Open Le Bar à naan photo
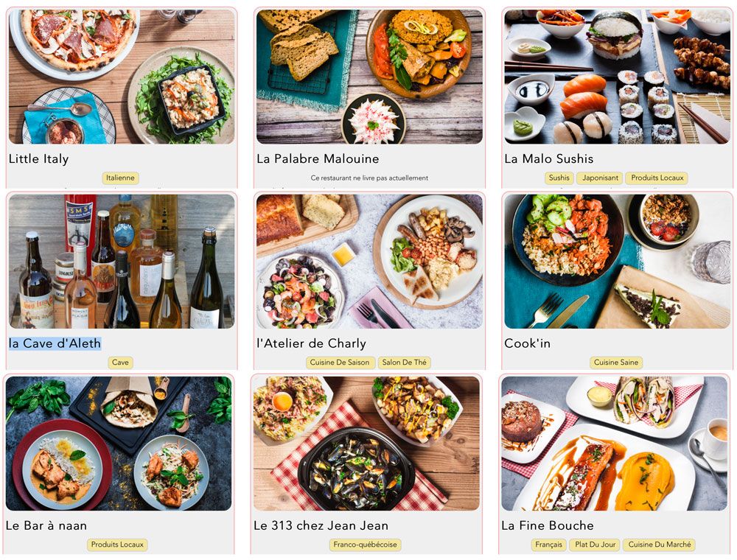This screenshot has height=560, width=737. [119, 444]
